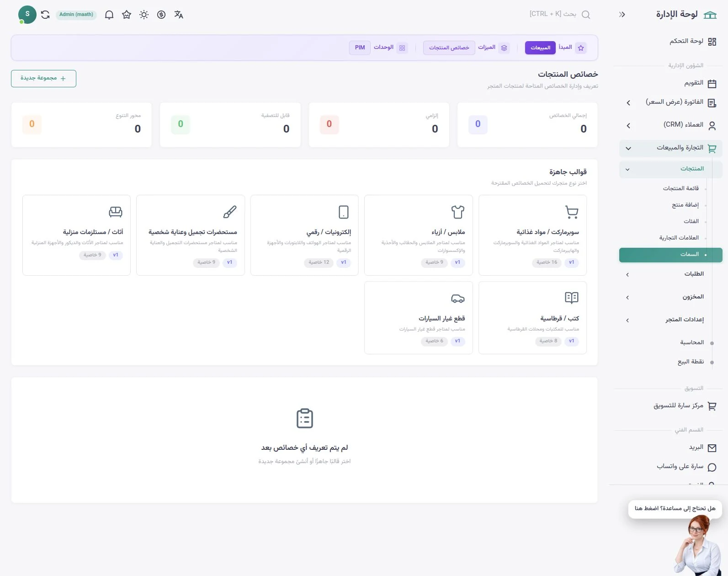Open قائمة المنتجات in sidebar

pyautogui.click(x=681, y=188)
